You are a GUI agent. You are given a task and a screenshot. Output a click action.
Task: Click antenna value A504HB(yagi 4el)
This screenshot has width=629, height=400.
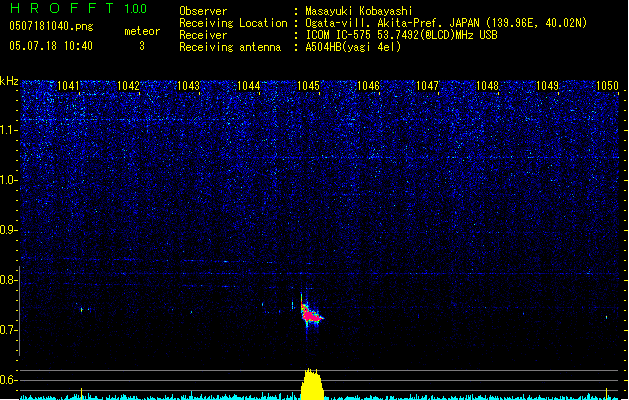353,47
